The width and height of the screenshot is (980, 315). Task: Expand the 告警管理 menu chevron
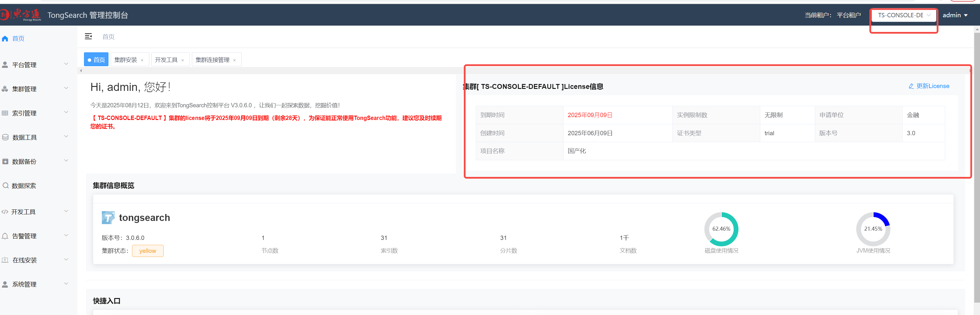[x=66, y=235]
